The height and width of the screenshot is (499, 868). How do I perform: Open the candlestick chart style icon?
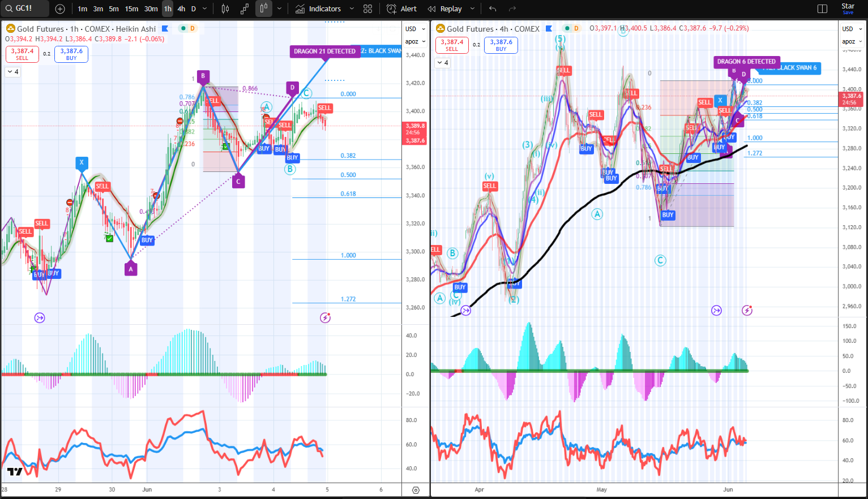225,8
